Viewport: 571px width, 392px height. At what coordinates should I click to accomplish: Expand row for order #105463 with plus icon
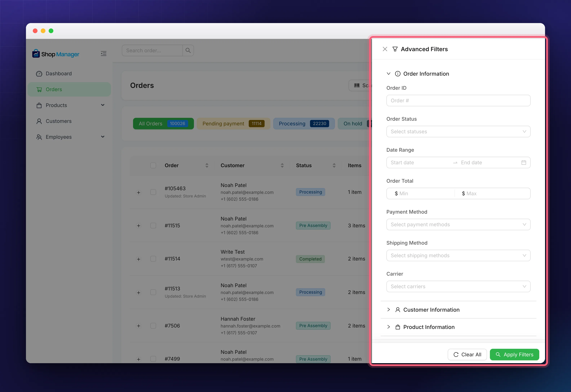[x=139, y=192]
